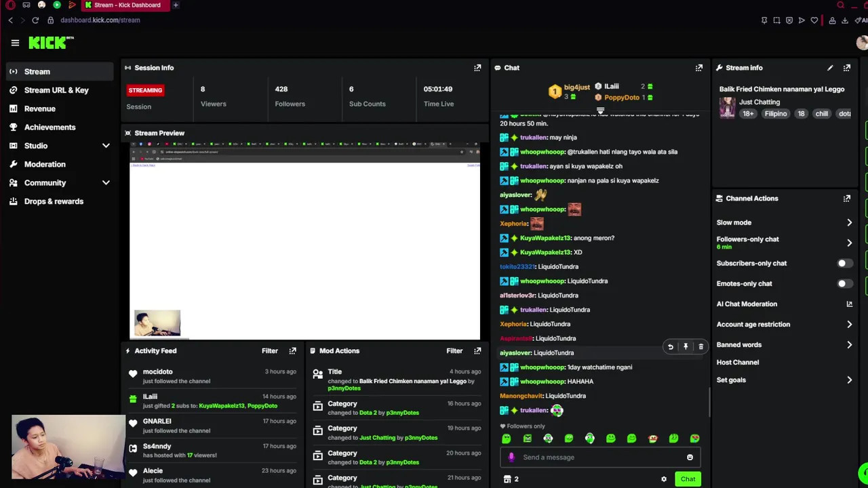Open Account age restriction options
The height and width of the screenshot is (488, 868).
click(785, 325)
